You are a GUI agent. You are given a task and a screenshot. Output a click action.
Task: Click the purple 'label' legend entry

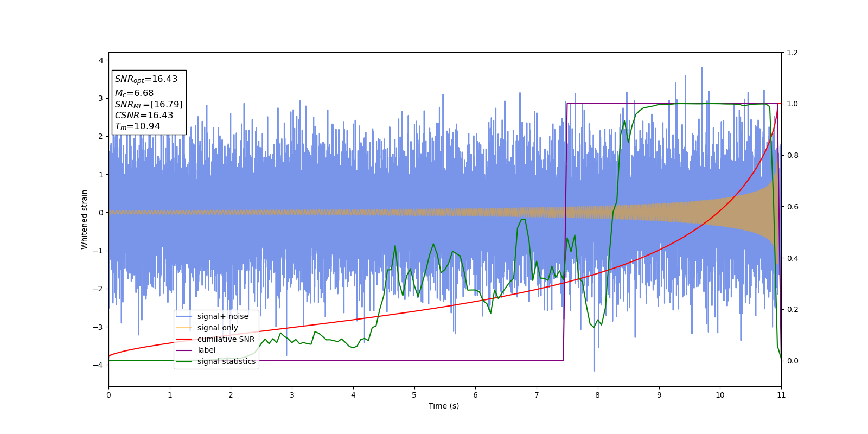(x=207, y=350)
